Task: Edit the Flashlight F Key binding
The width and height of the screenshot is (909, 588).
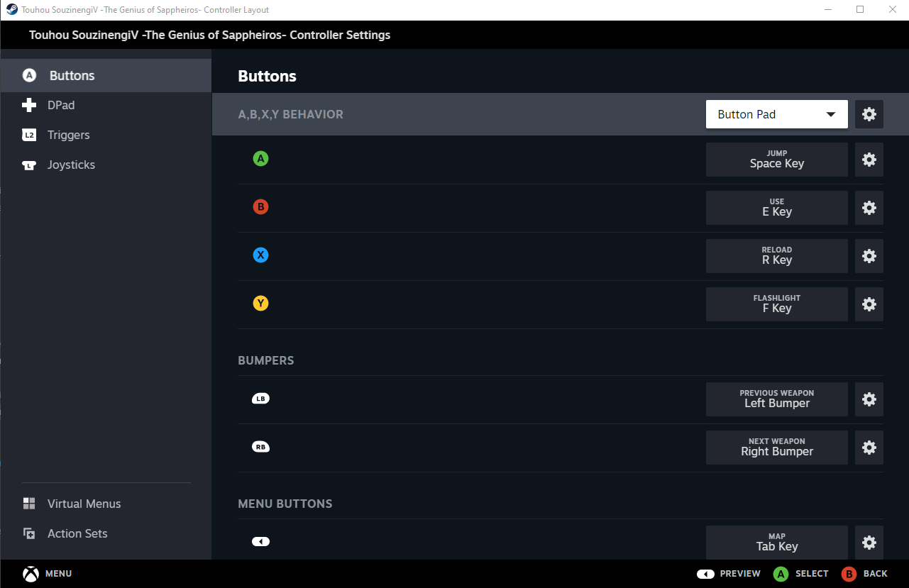Action: [777, 304]
